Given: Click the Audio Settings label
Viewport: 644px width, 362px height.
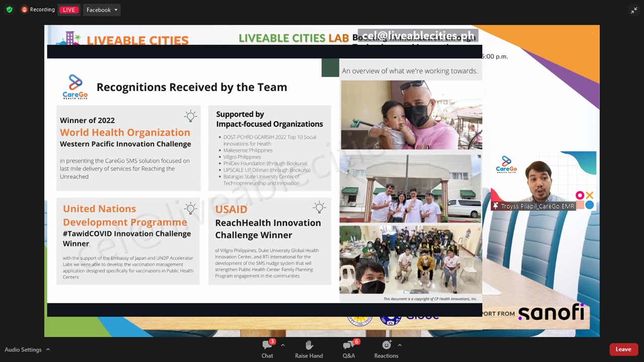Looking at the screenshot, I should click(x=23, y=349).
